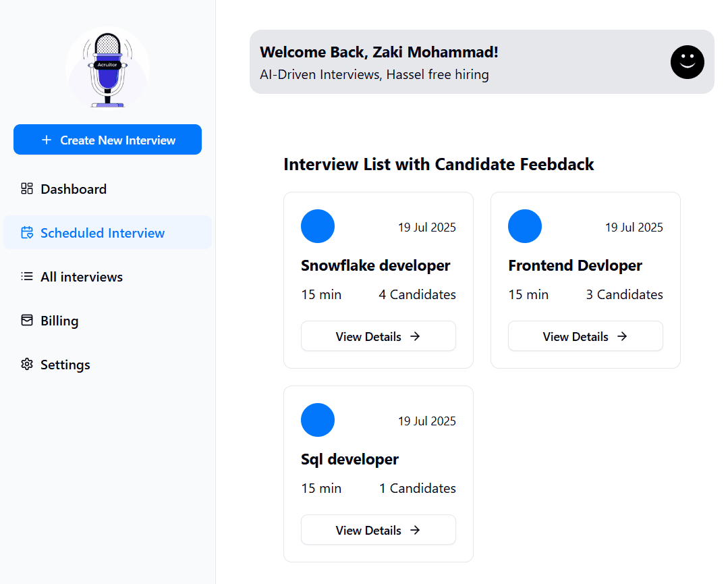Screen dimensions: 728x584
Task: Go to Scheduled Interview page
Action: click(x=108, y=232)
